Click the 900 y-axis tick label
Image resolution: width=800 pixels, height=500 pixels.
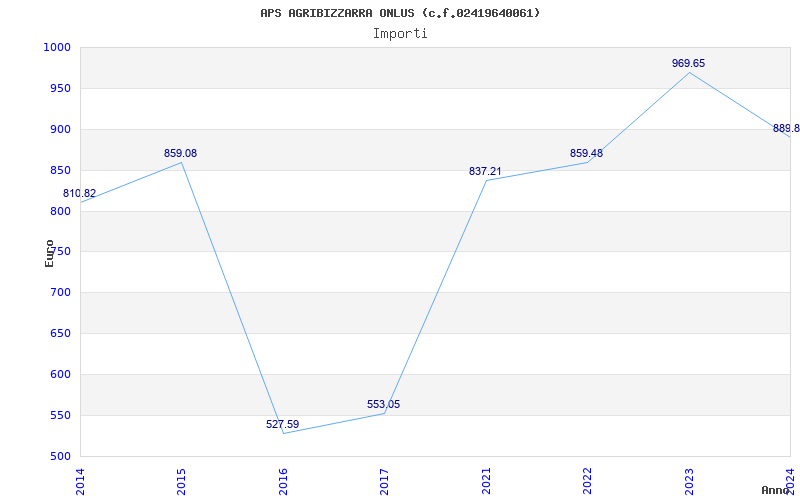(60, 130)
